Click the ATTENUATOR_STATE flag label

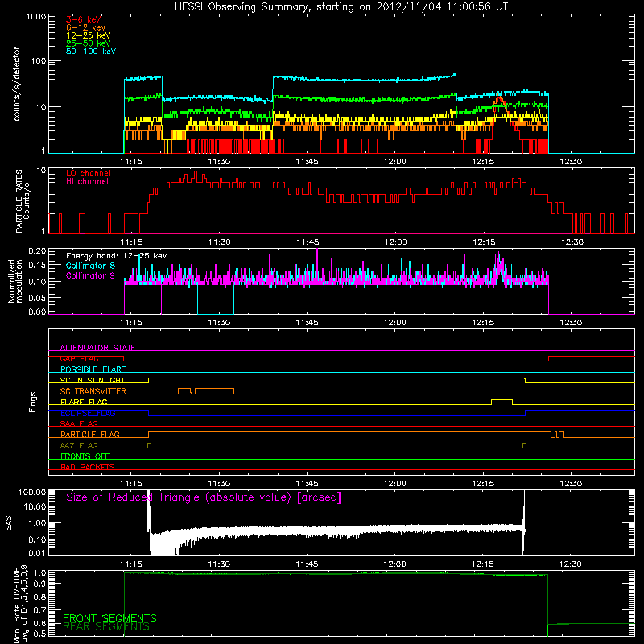click(x=97, y=348)
